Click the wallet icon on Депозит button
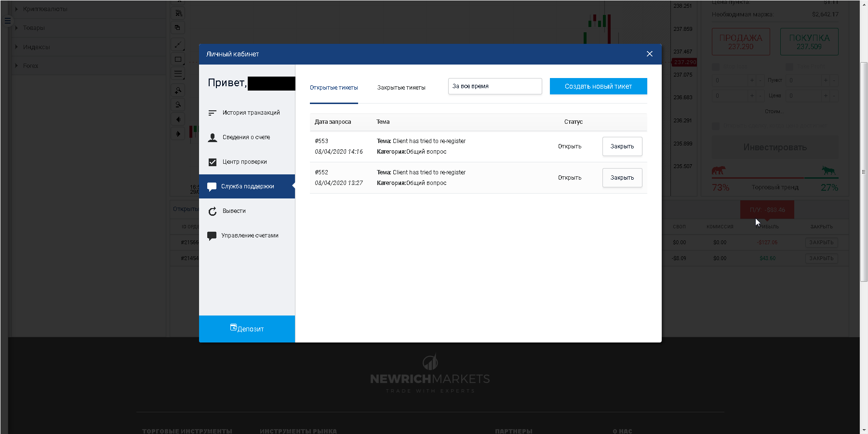The height and width of the screenshot is (434, 868). pos(233,328)
